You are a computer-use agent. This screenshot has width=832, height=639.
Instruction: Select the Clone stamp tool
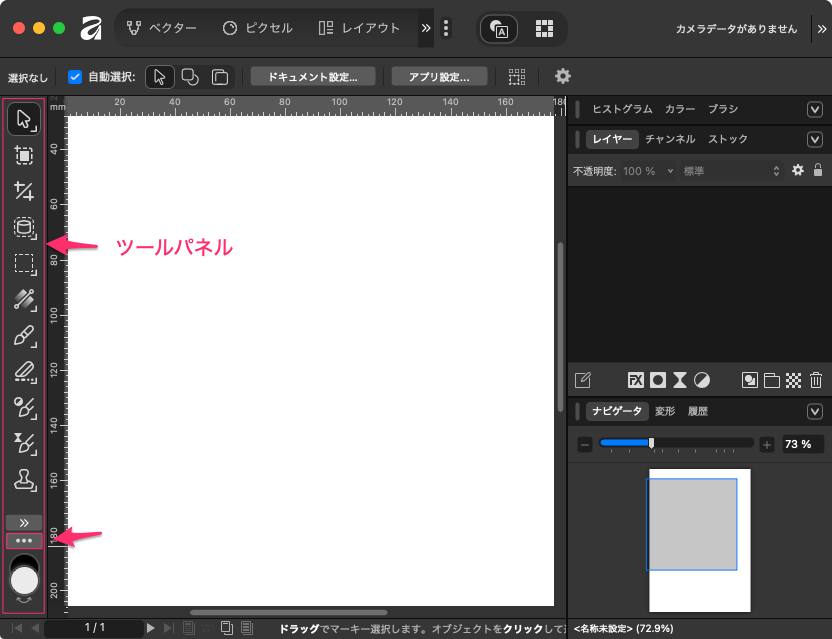24,479
